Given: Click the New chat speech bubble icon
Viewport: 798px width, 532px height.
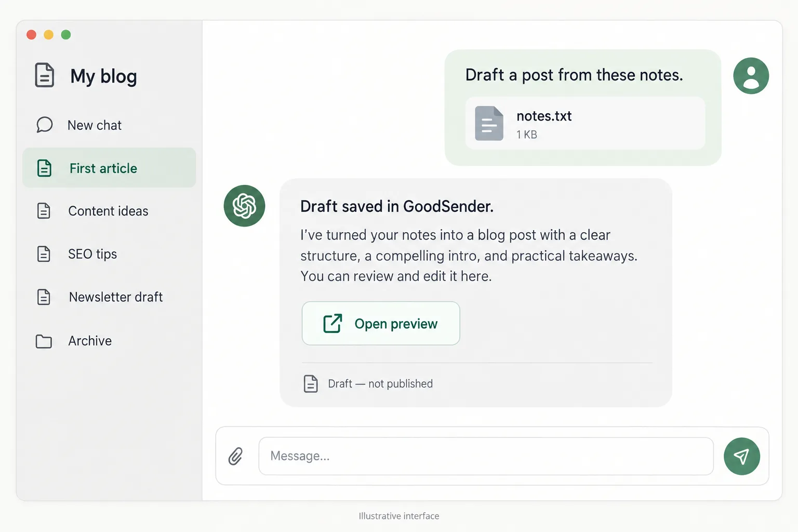Looking at the screenshot, I should click(x=45, y=125).
